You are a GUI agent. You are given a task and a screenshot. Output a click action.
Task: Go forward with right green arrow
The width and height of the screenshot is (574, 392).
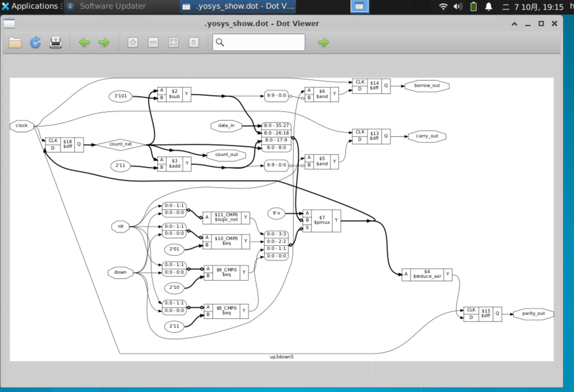(104, 43)
